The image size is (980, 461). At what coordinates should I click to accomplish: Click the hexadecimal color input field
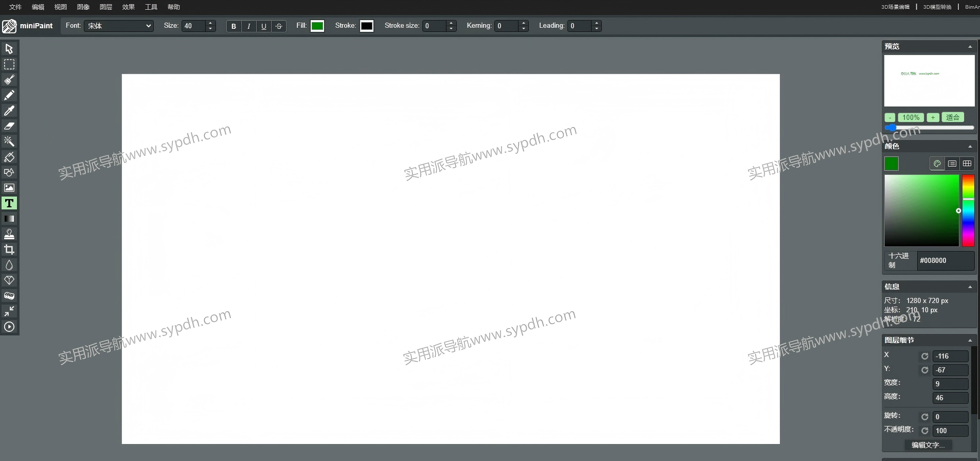coord(946,260)
